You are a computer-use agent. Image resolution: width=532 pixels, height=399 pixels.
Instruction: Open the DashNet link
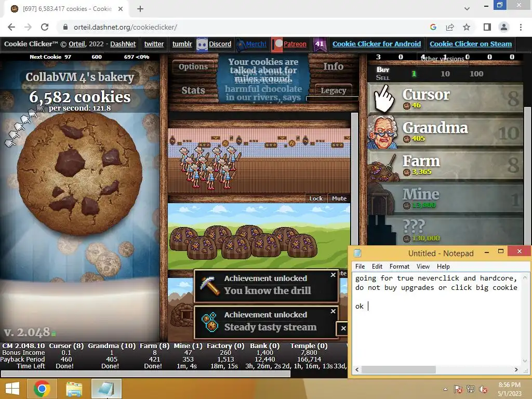pos(123,44)
